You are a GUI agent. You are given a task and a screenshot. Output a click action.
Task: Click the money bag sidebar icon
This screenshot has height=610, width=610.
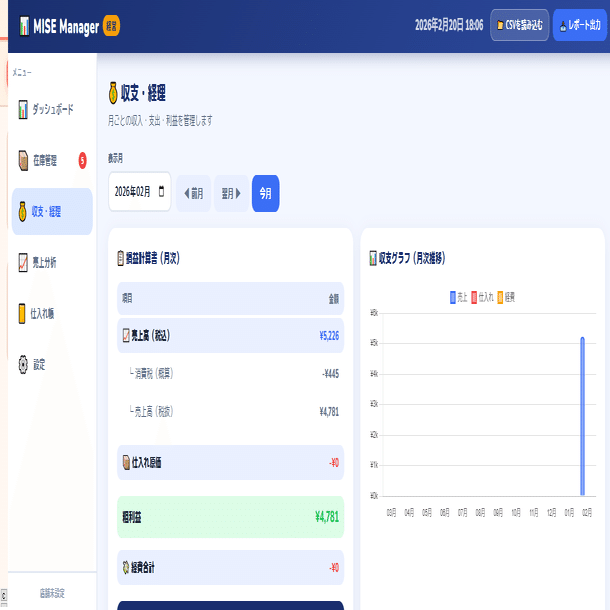tap(23, 212)
